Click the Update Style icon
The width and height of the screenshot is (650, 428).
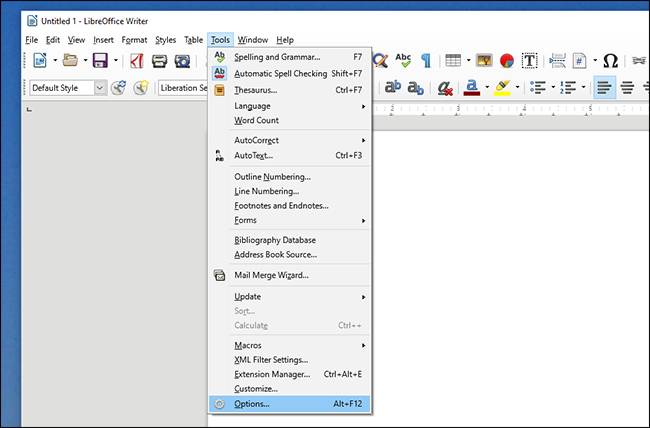coord(119,88)
